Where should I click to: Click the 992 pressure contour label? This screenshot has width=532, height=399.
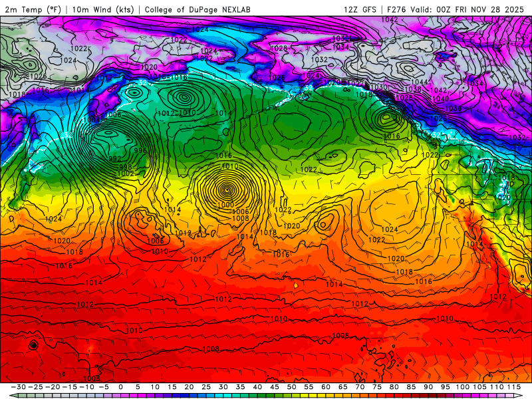115,159
